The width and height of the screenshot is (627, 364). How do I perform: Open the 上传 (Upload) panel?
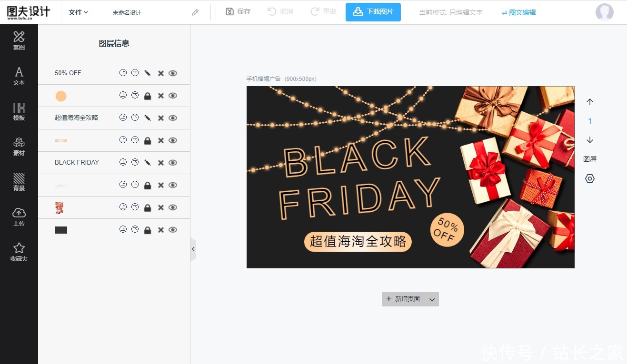click(x=19, y=216)
